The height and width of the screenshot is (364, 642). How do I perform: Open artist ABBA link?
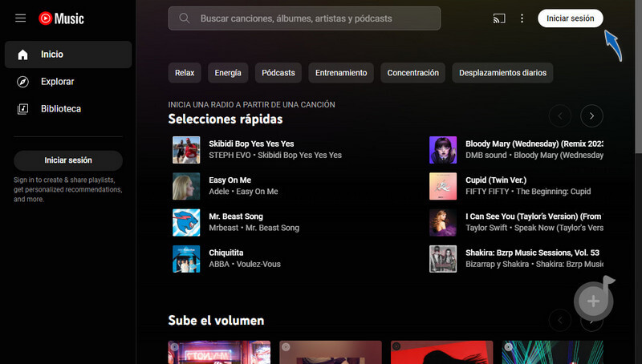(x=219, y=265)
